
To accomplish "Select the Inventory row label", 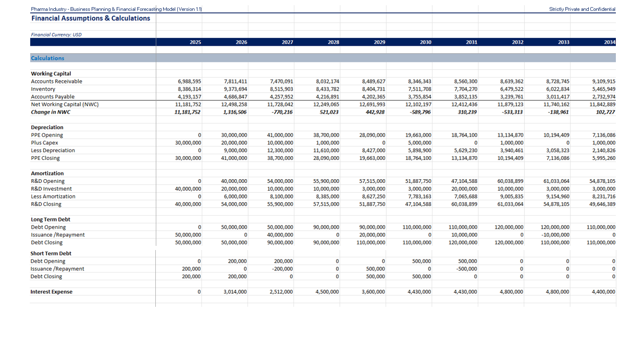I will (x=43, y=89).
